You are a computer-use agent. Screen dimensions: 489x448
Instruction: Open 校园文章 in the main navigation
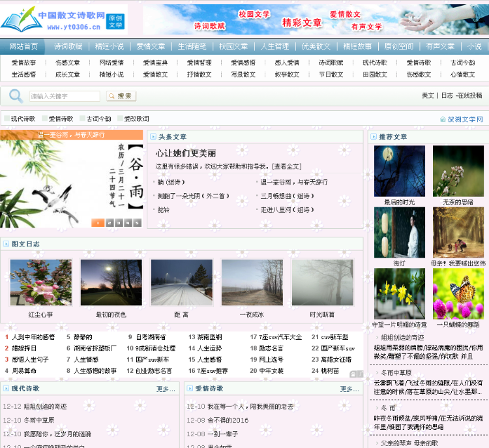[x=233, y=46]
